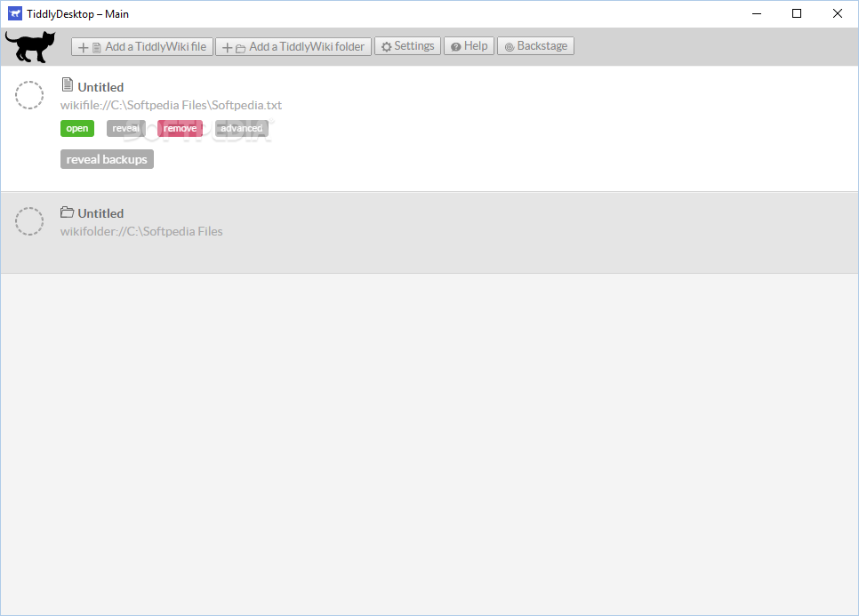
Task: Close the TiddlyDesktop window
Action: pos(837,13)
